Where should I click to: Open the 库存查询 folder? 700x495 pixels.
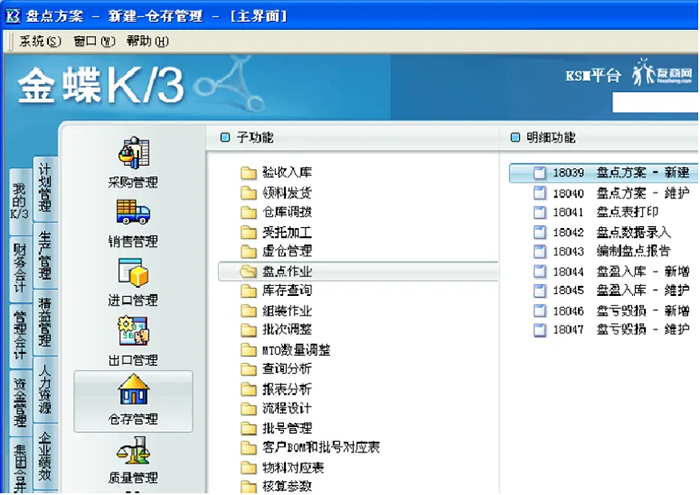276,291
